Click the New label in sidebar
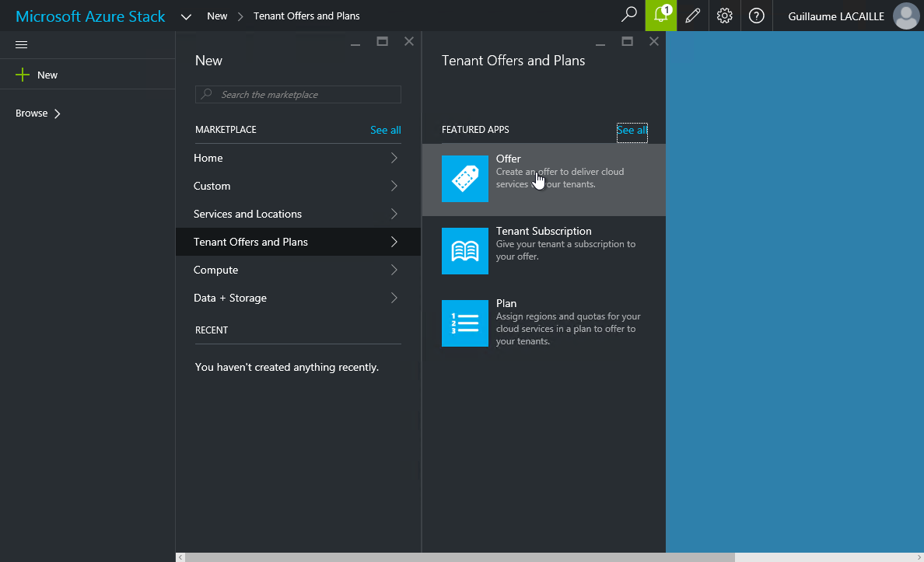Screen dimensions: 924x562 pos(47,75)
